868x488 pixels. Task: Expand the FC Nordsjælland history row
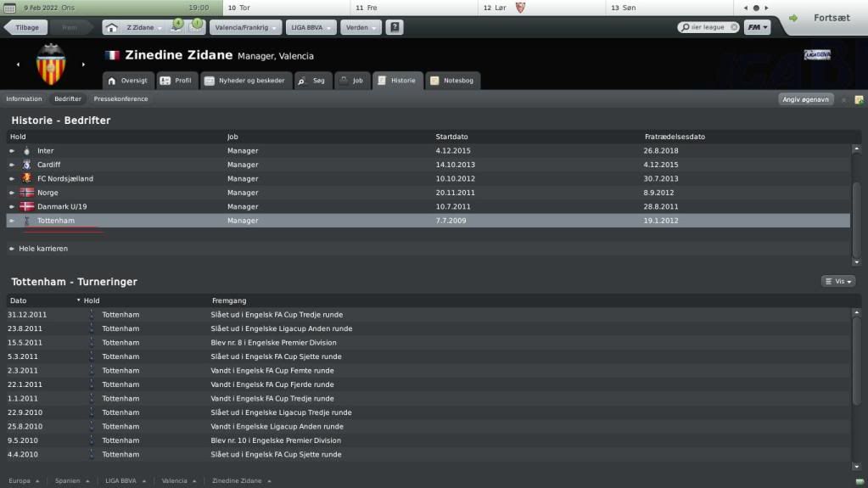point(12,178)
